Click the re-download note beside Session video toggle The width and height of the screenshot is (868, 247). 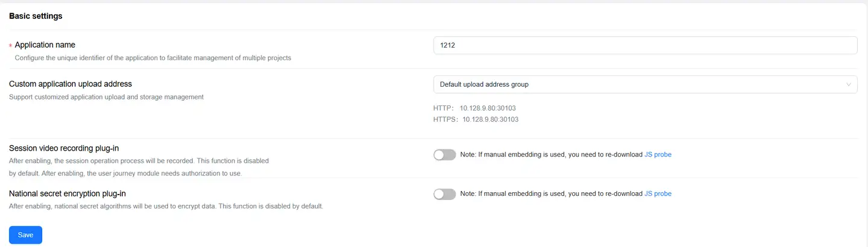551,155
